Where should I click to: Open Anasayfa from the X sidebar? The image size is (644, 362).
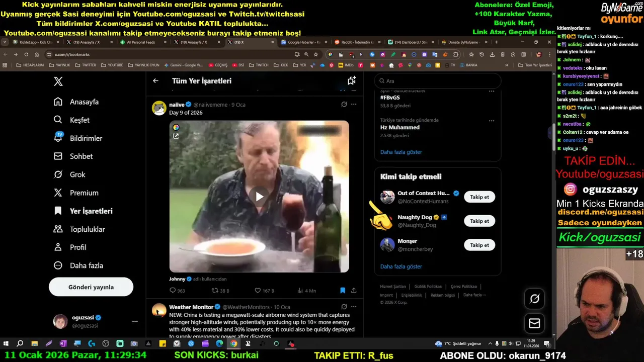[76, 102]
